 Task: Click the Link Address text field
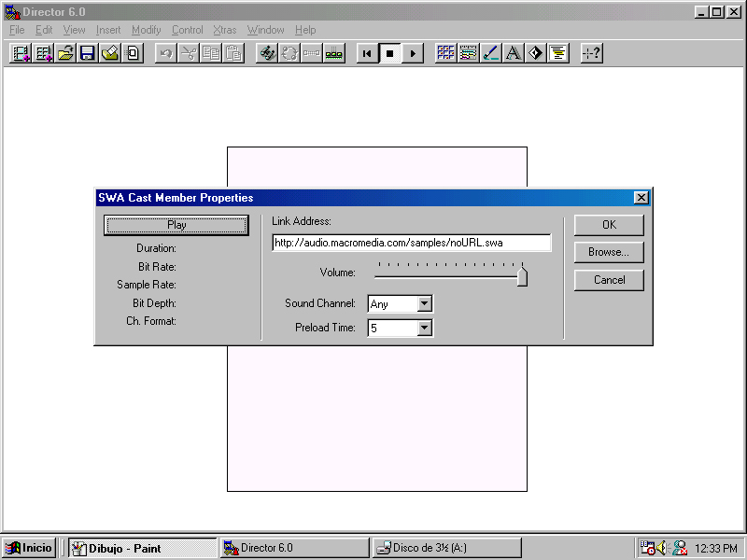pyautogui.click(x=412, y=243)
